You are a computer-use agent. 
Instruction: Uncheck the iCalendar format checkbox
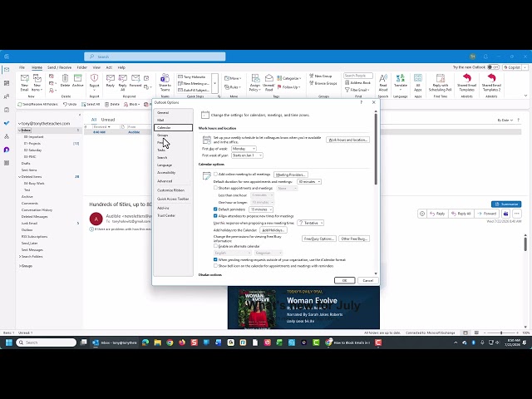[x=215, y=259]
